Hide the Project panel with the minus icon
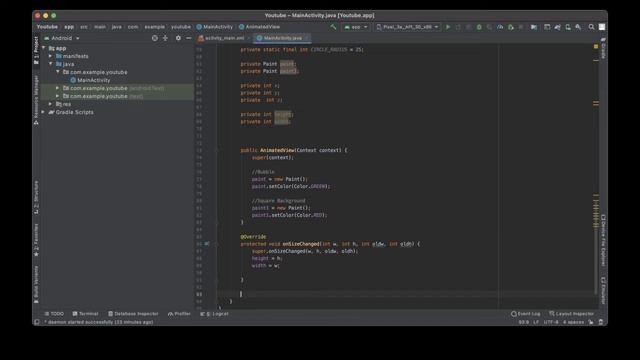Viewport: 640px width, 360px height. coord(189,38)
